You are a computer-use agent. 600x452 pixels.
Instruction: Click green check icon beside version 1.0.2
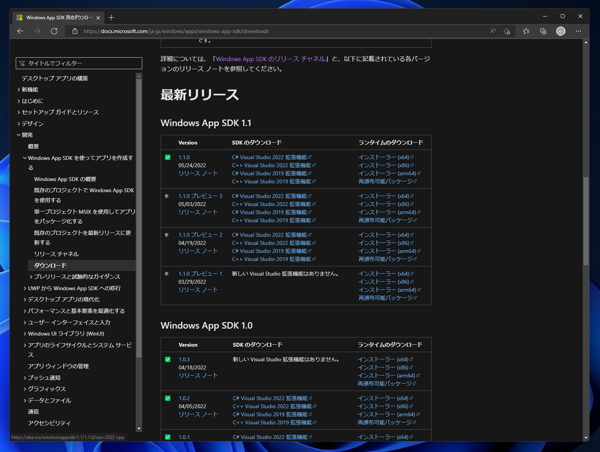(168, 398)
